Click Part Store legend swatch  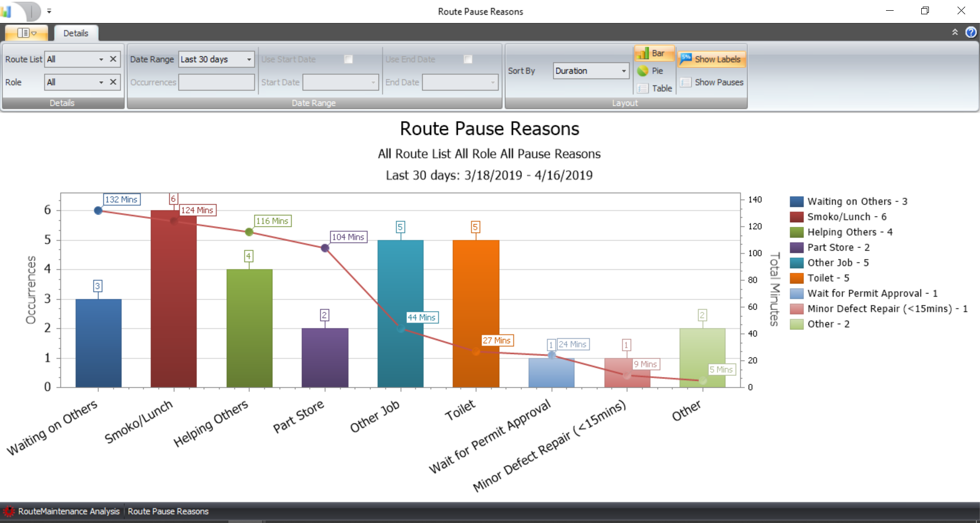797,247
